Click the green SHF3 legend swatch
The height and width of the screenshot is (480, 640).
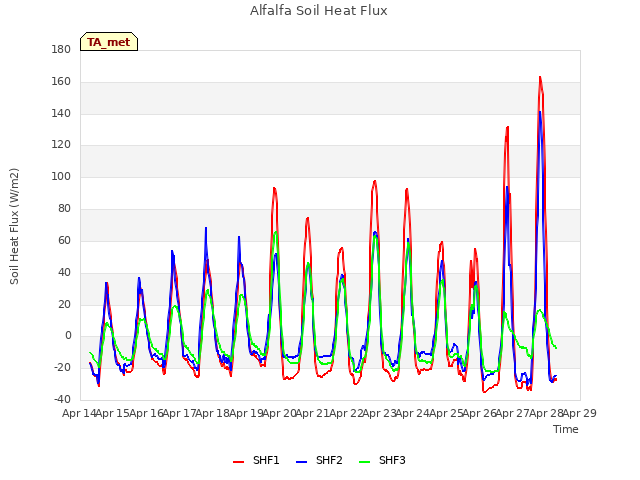364,461
